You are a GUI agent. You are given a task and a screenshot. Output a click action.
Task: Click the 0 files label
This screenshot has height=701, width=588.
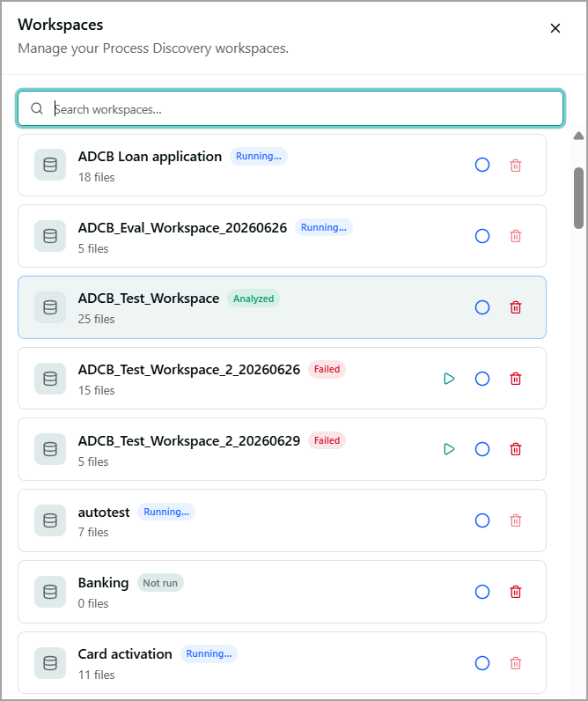[x=93, y=603]
